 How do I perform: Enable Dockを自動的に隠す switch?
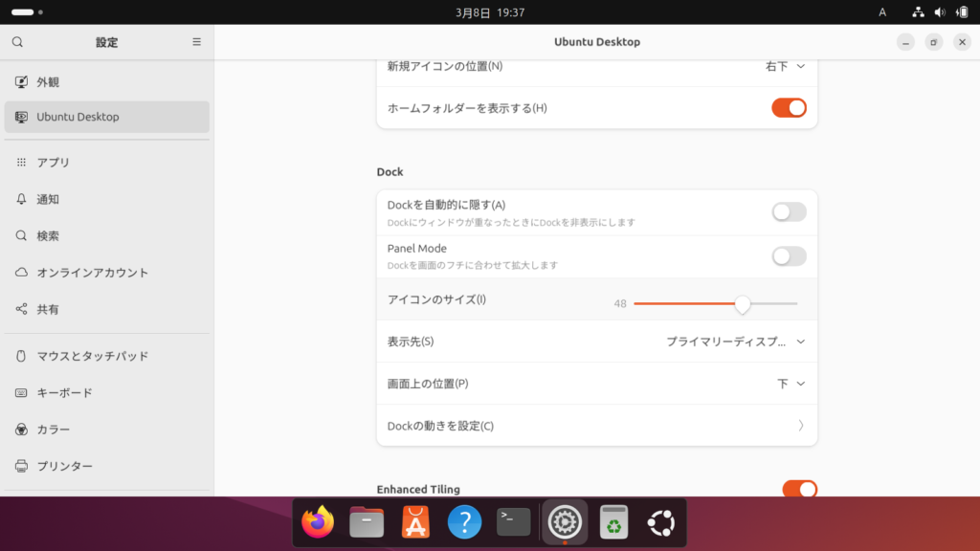pos(789,212)
